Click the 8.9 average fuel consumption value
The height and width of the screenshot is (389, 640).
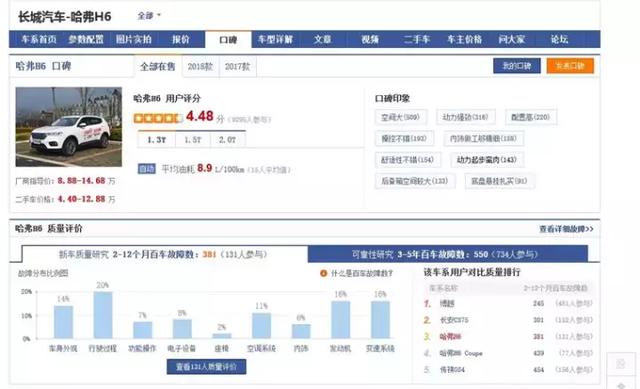pyautogui.click(x=204, y=168)
